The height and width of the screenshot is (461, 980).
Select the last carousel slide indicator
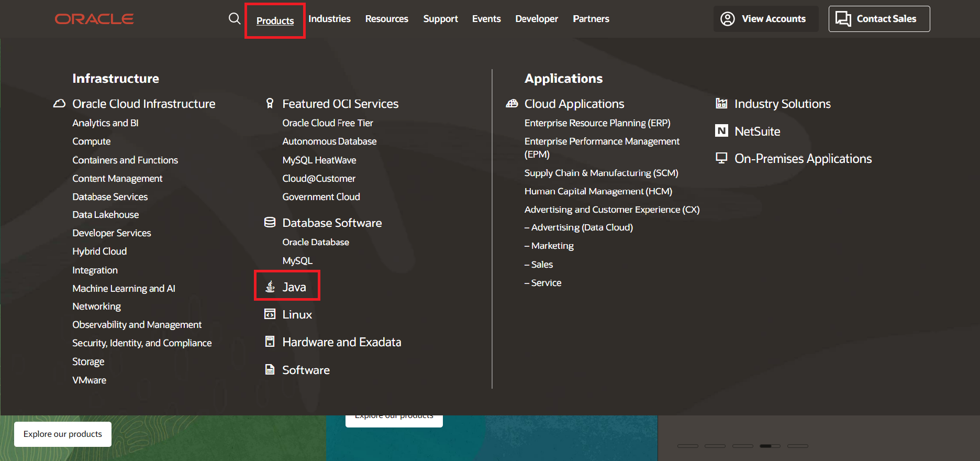point(798,446)
